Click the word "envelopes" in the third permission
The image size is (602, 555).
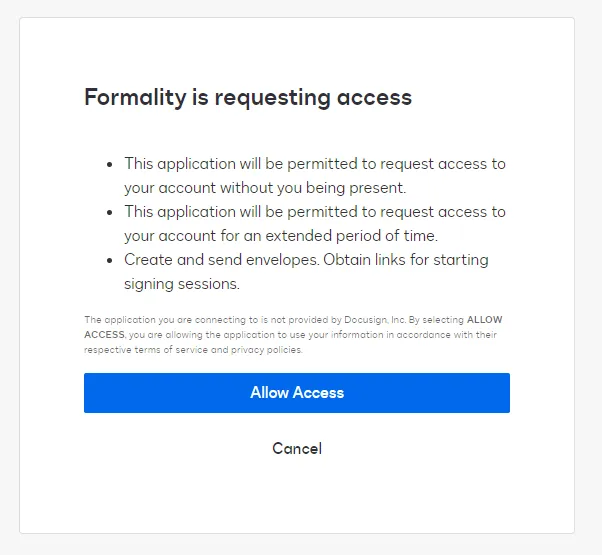pos(276,259)
